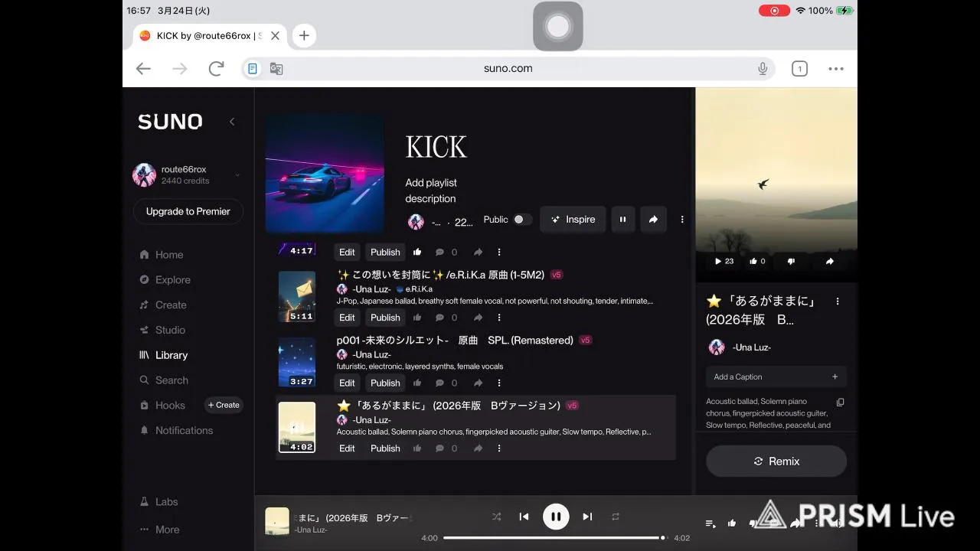Screen dimensions: 980x551
Task: Click Publish on この想いを封筒に
Action: (x=385, y=318)
